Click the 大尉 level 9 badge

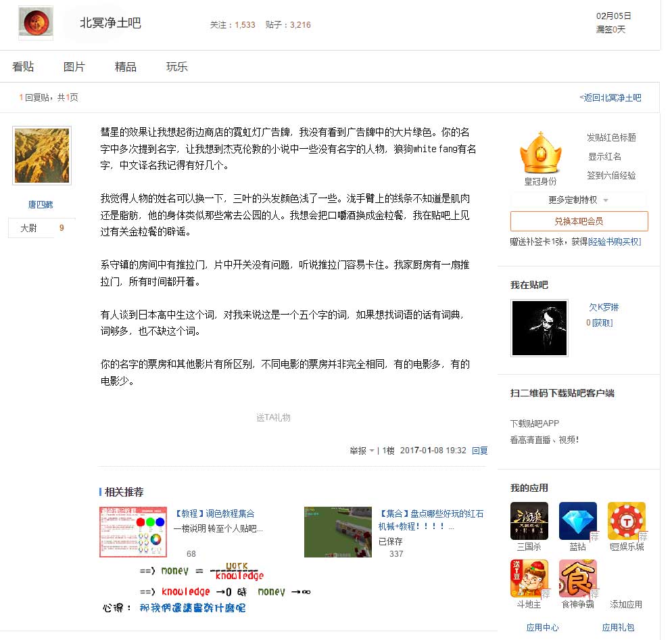(x=42, y=228)
